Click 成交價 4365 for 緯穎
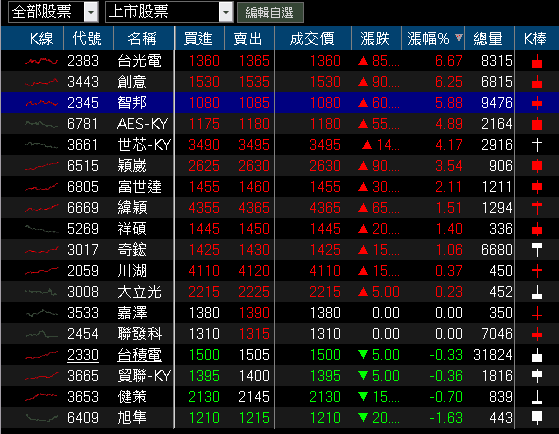Viewport: 559px width, 434px height. tap(325, 208)
